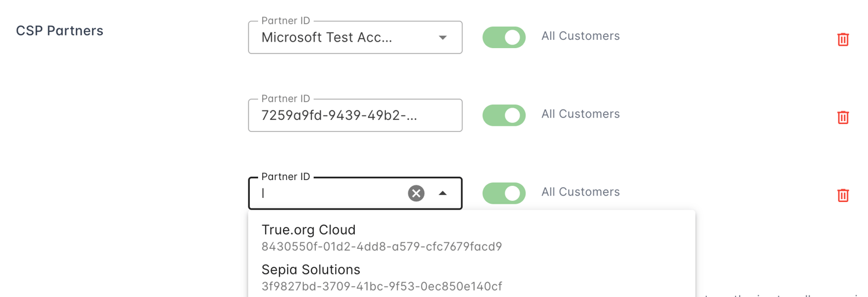The height and width of the screenshot is (297, 868).
Task: Choose Sepia Solutions partner option
Action: tap(311, 270)
